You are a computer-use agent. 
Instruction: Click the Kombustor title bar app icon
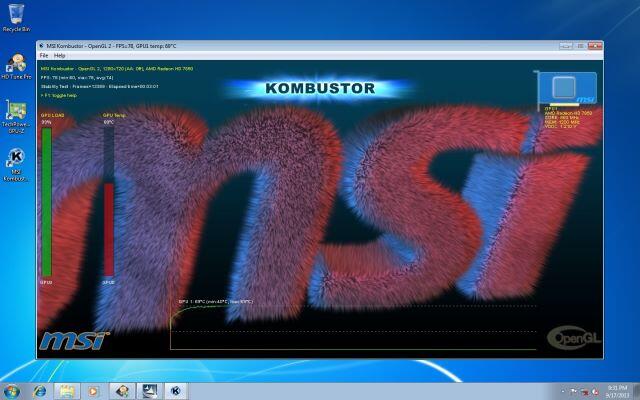pos(41,46)
